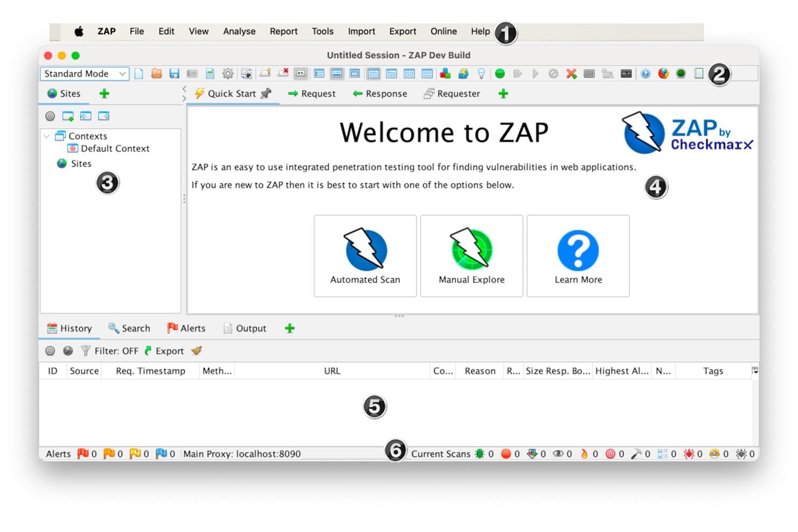Toggle the green break on all requests circle

coord(500,74)
